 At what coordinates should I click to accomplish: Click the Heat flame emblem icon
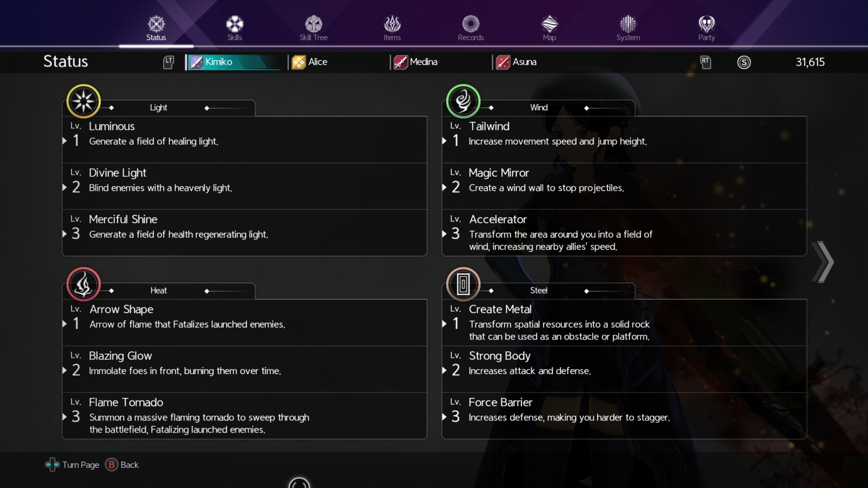[x=84, y=284]
